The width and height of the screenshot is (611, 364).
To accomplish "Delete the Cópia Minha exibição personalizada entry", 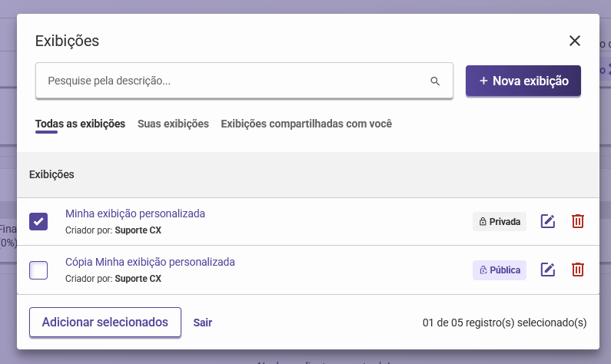I will tap(578, 270).
